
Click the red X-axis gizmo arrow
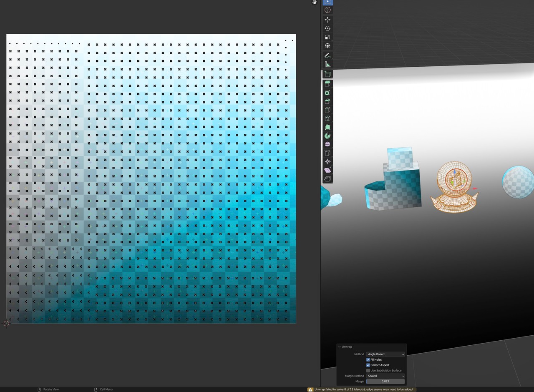point(475,188)
